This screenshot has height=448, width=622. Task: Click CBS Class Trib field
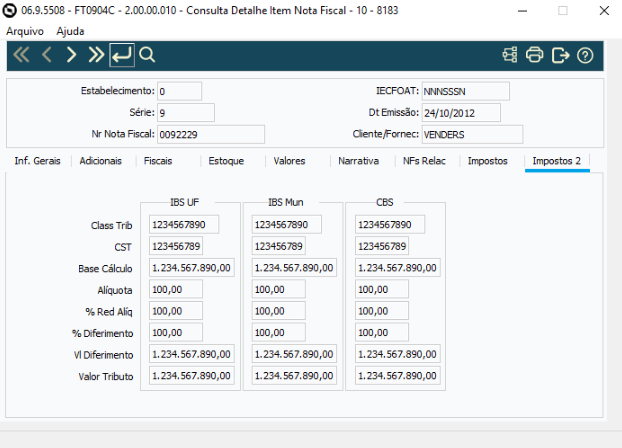[x=390, y=225]
